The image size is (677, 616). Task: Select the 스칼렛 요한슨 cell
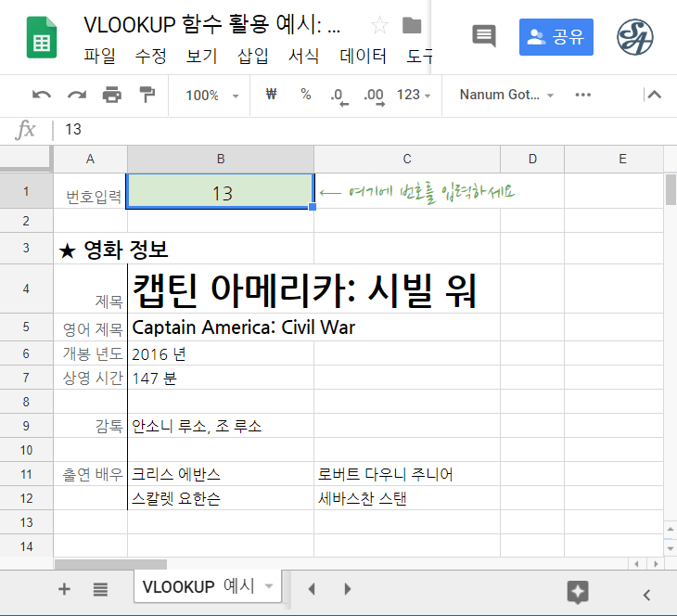coord(221,498)
